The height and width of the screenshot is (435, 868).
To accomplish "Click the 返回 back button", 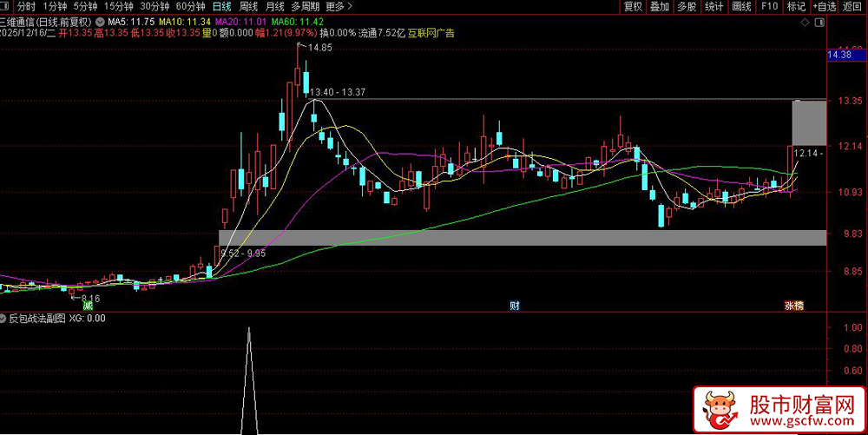I will (852, 7).
